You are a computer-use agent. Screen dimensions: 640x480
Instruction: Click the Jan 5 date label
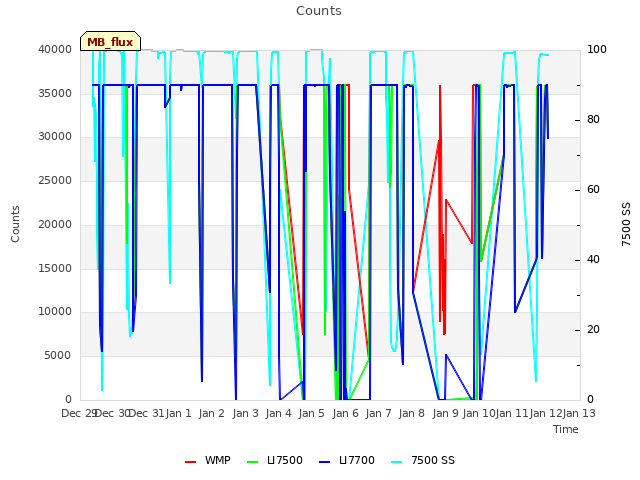click(x=312, y=413)
